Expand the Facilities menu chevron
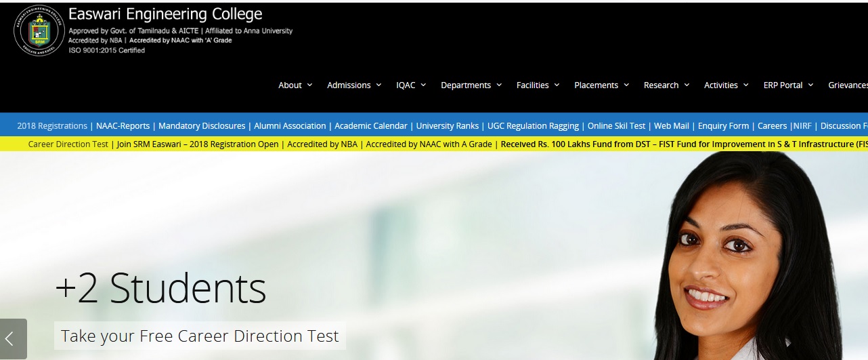 (x=557, y=85)
